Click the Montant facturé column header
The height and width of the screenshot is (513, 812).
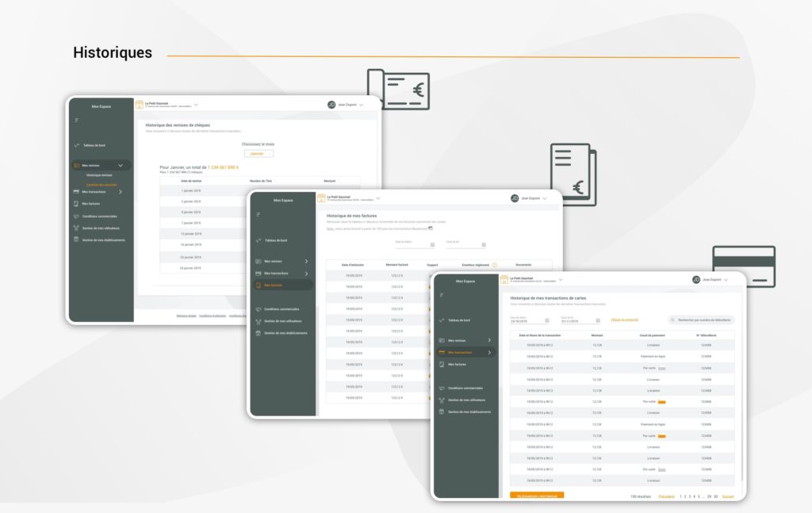[x=396, y=265]
